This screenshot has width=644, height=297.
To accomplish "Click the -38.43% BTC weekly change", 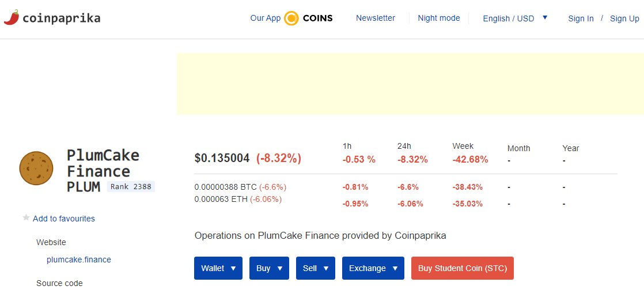I will pyautogui.click(x=467, y=187).
